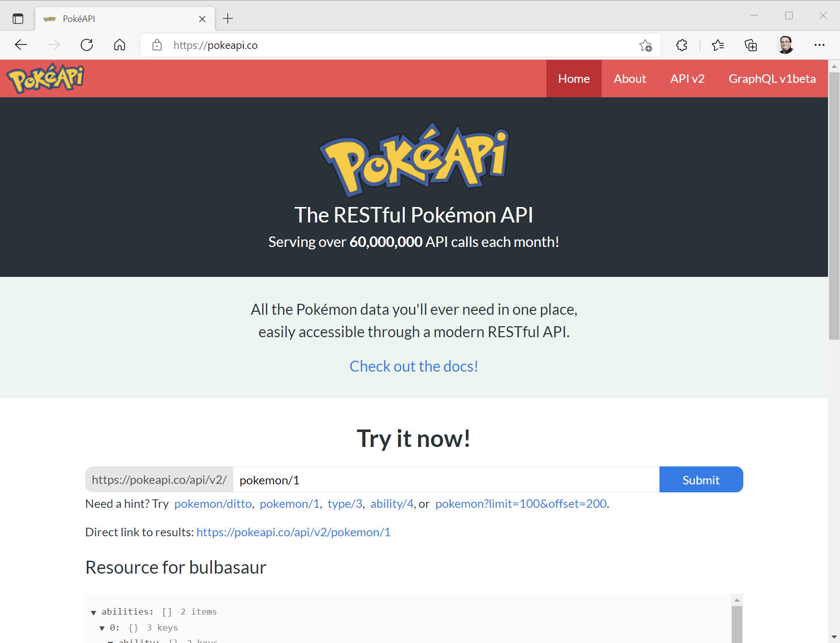Open the Collections icon in toolbar
Image resolution: width=840 pixels, height=643 pixels.
tap(751, 45)
